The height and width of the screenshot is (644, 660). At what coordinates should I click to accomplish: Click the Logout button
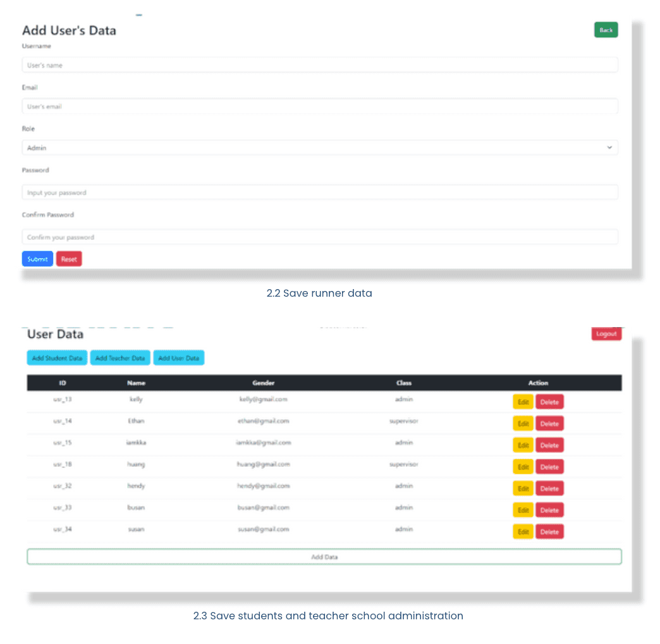click(x=606, y=333)
